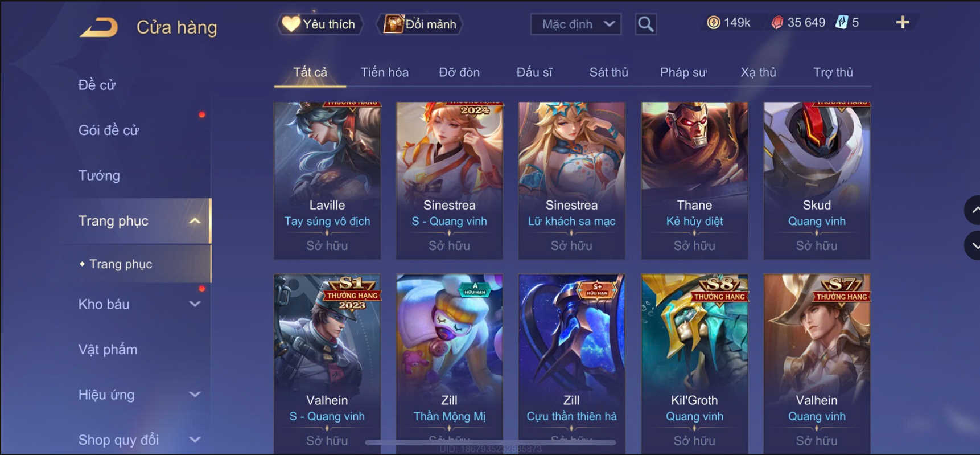Tap the red gem 35 649 icon

[x=777, y=23]
